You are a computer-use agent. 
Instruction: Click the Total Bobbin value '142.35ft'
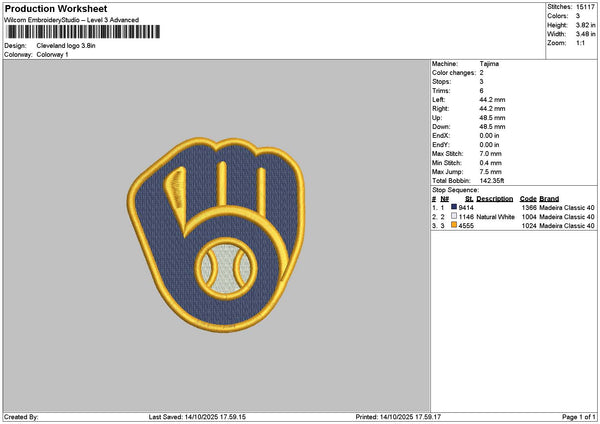492,181
